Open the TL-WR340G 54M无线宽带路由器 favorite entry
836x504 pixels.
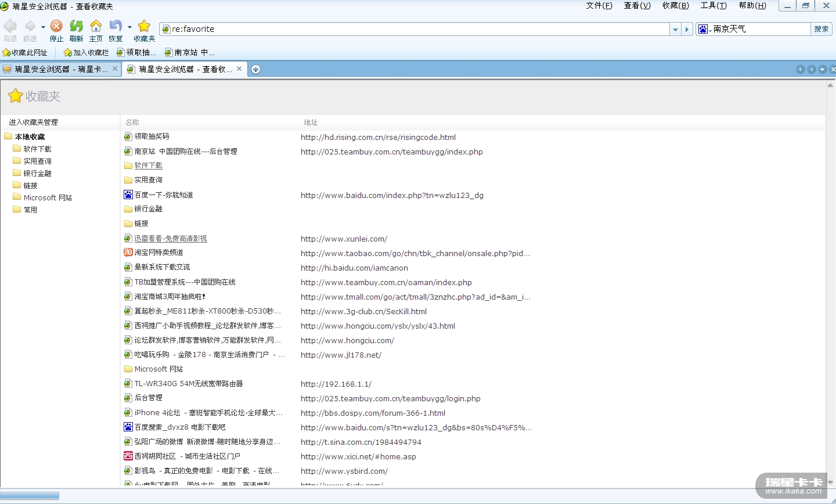coord(189,383)
